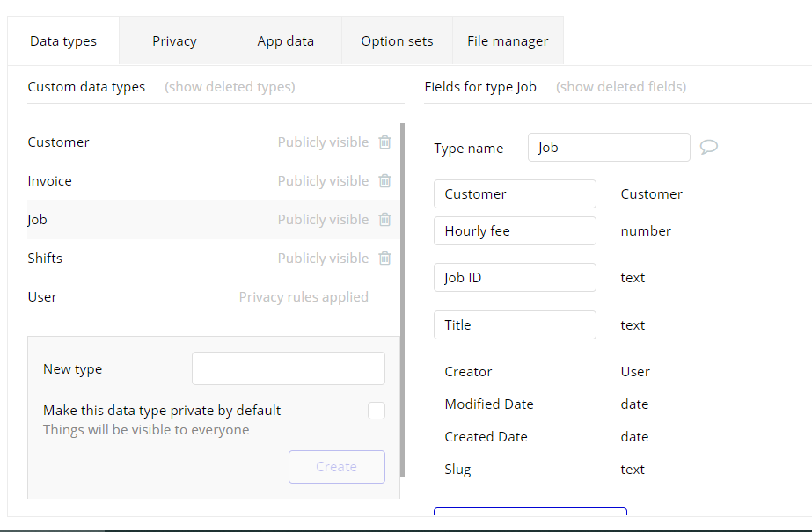Click trash icon for Job type

coord(384,220)
